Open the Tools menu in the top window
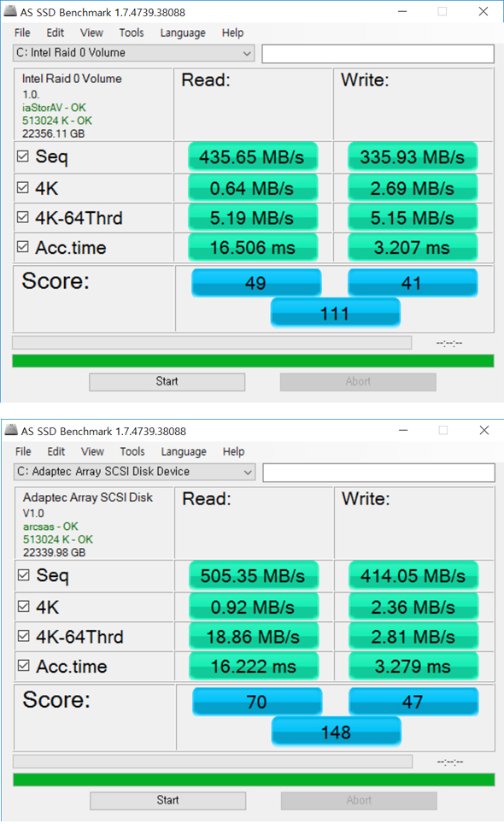504x824 pixels. click(x=132, y=32)
